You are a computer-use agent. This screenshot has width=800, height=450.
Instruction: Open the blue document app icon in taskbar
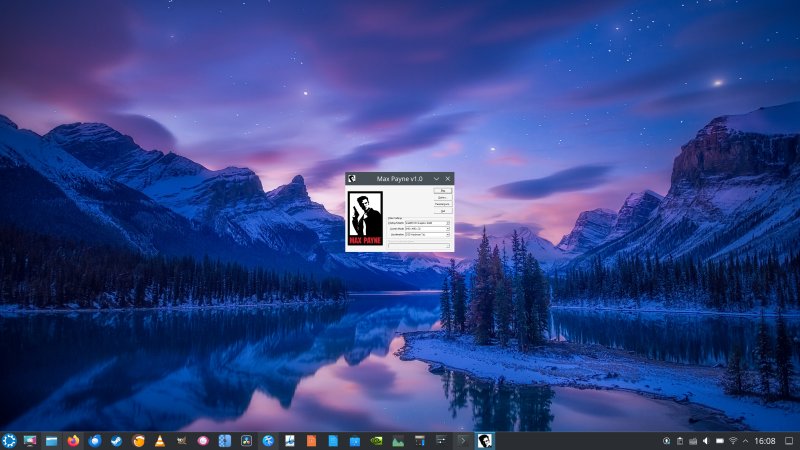(x=333, y=441)
